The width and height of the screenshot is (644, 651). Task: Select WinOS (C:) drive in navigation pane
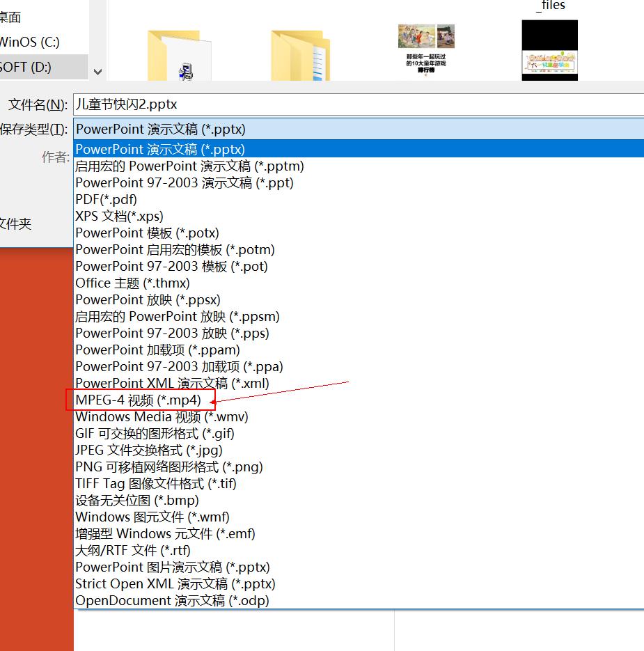click(29, 42)
